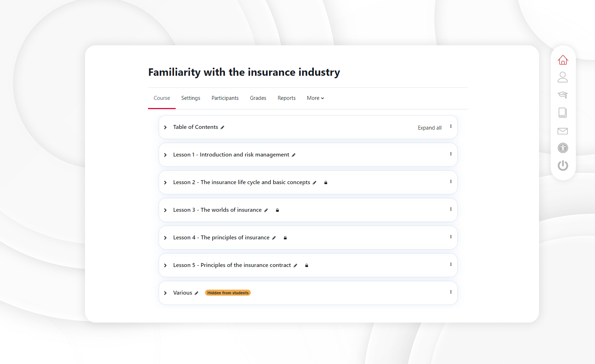
Task: Open the Lesson 4 three-dot actions menu
Action: tap(451, 237)
